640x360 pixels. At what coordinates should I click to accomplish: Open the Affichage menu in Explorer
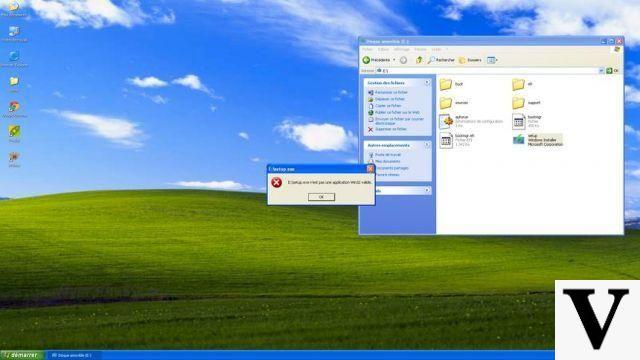402,49
